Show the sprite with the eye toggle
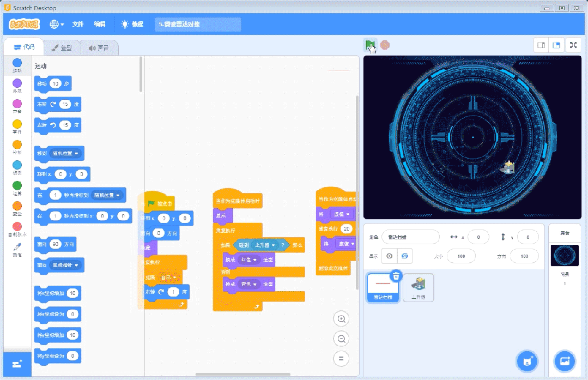The image size is (588, 380). (389, 256)
